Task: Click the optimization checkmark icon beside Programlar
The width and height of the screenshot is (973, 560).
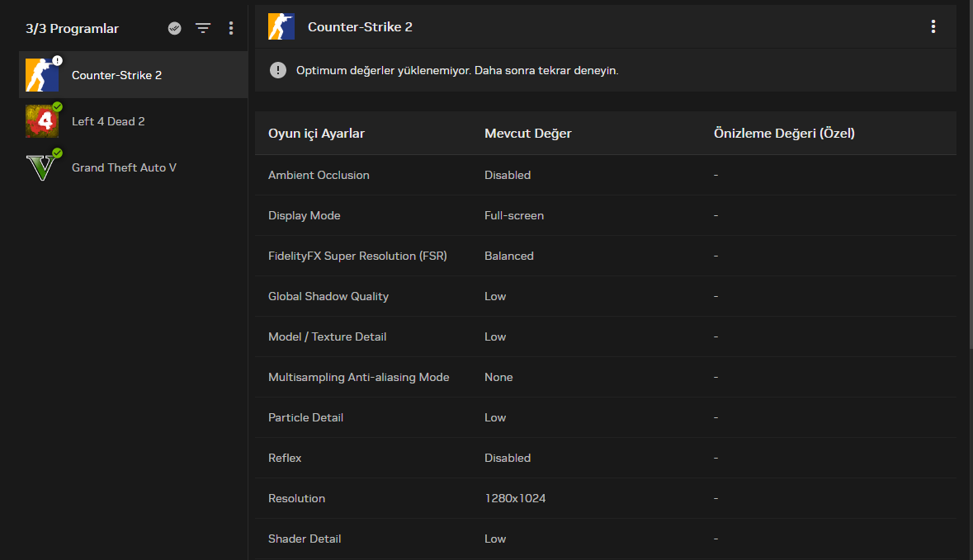Action: pos(174,28)
